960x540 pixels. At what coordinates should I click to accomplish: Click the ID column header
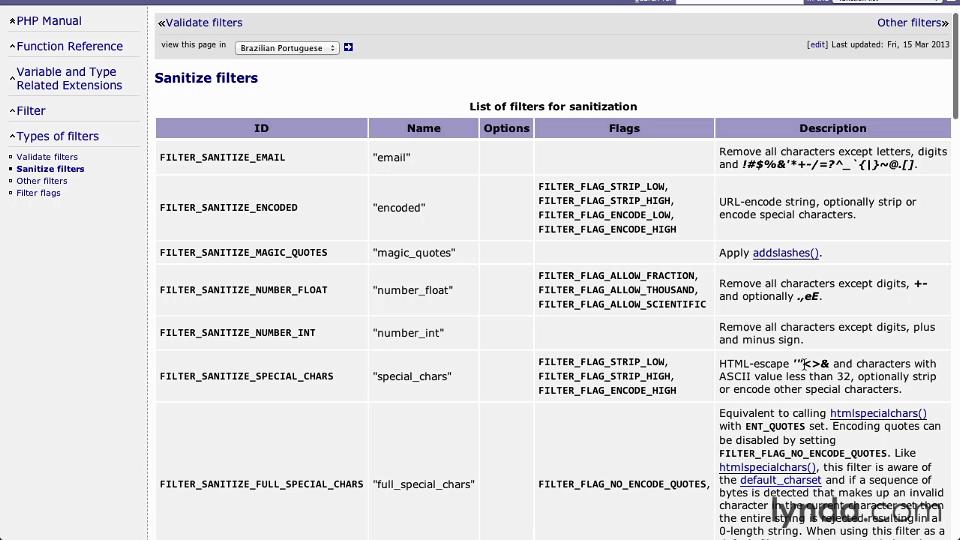click(261, 128)
